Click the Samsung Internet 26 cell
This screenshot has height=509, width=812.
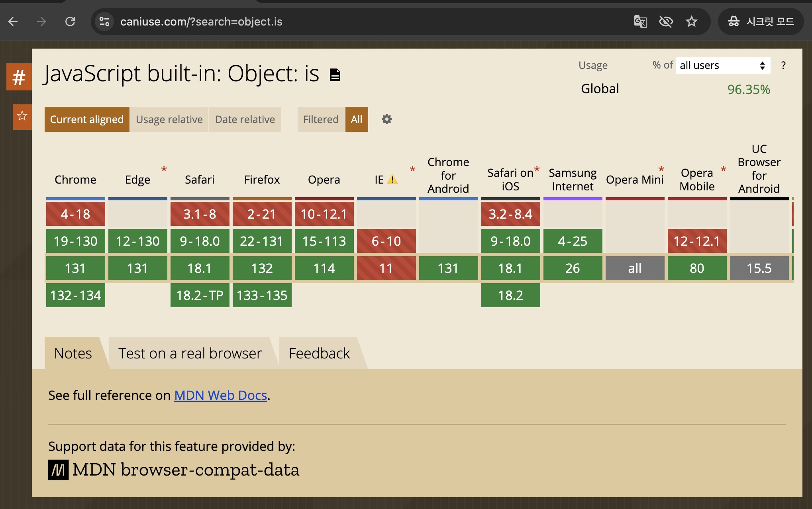(x=573, y=268)
